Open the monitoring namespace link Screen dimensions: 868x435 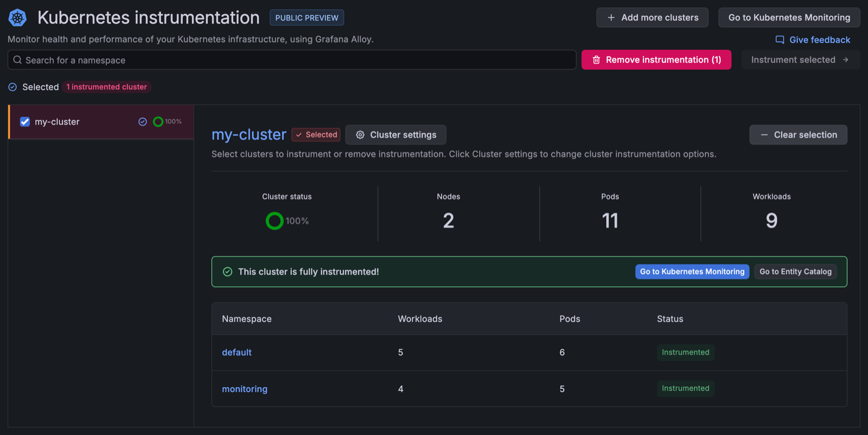245,389
